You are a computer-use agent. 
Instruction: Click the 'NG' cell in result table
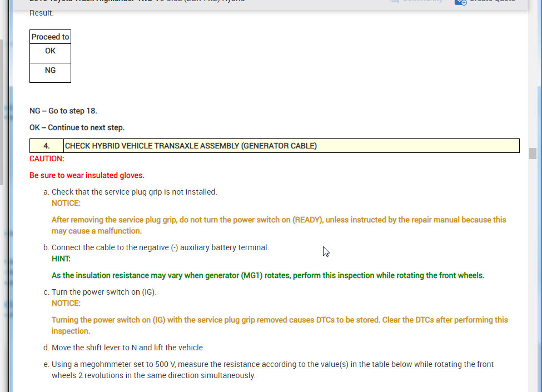click(50, 73)
